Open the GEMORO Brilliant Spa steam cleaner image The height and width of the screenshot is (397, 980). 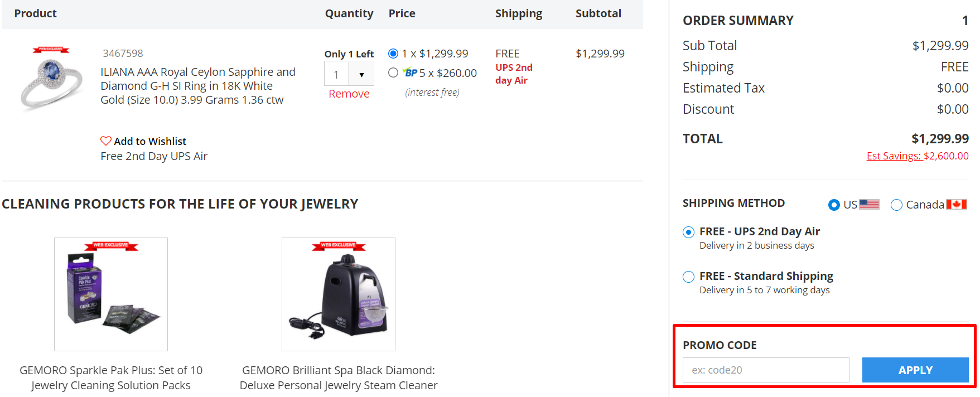click(339, 294)
